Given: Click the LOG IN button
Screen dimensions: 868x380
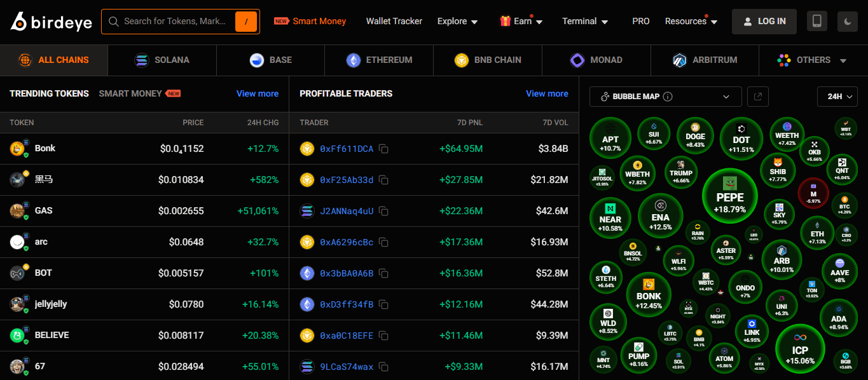Looking at the screenshot, I should click(764, 22).
